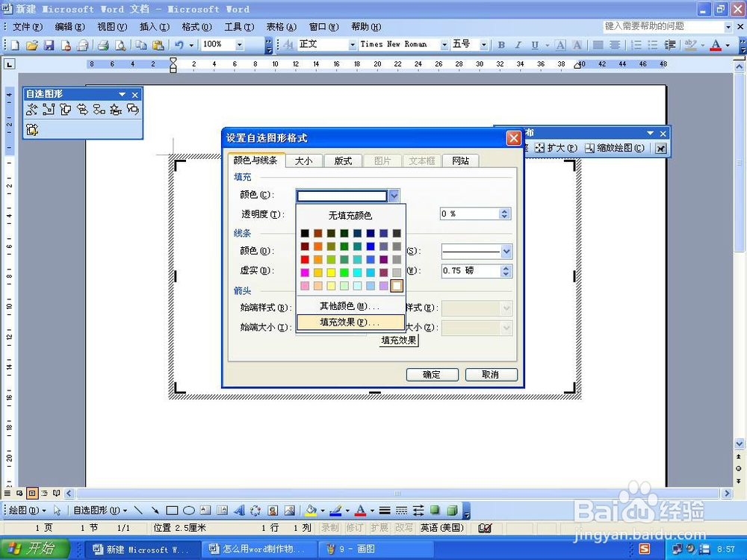Click the Copy icon
Viewport: 747px width, 560px height.
pos(141,46)
